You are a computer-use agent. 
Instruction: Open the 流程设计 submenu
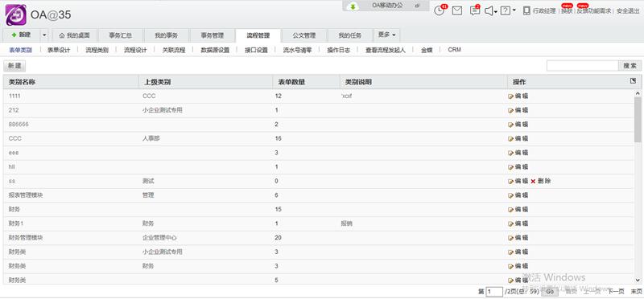(135, 50)
